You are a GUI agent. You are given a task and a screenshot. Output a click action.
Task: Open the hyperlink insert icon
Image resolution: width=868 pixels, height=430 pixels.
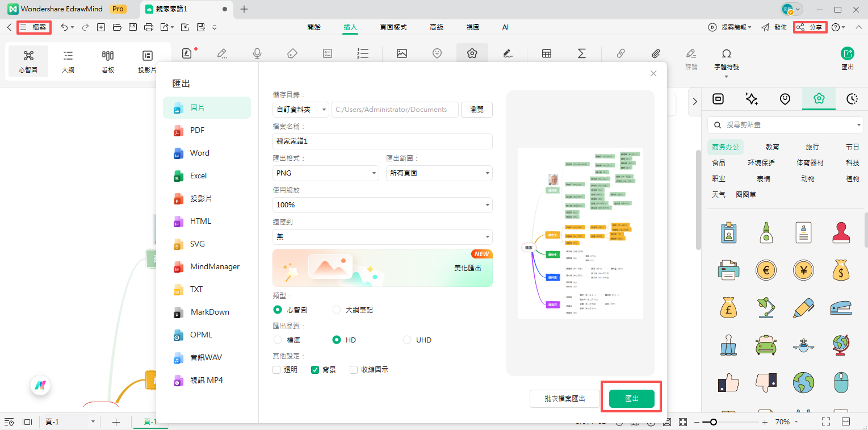(620, 53)
